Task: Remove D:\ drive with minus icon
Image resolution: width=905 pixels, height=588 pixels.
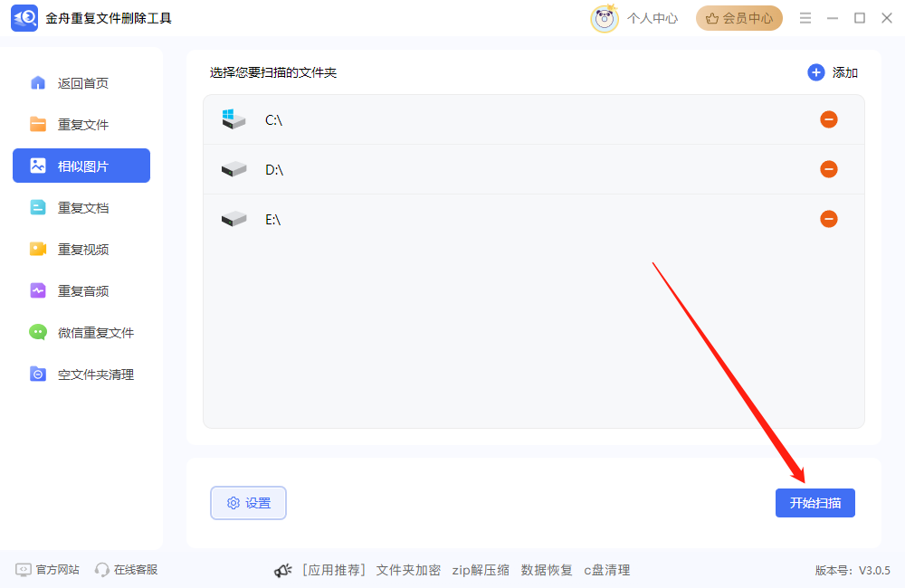Action: tap(829, 169)
